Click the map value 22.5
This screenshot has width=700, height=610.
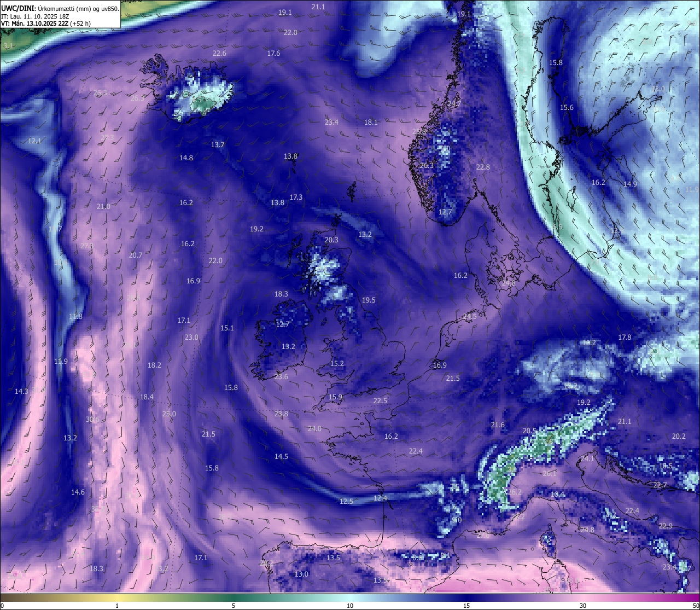[380, 400]
